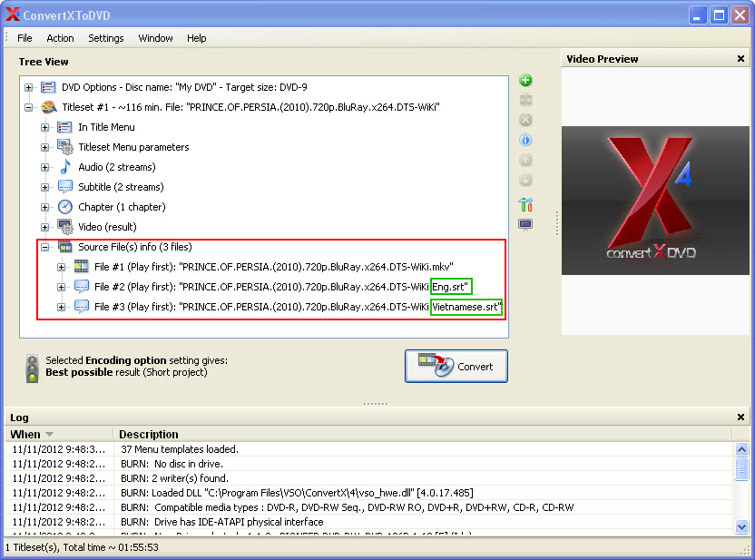Click the File #3 Vietnamese.srt subtitle icon

tap(82, 307)
